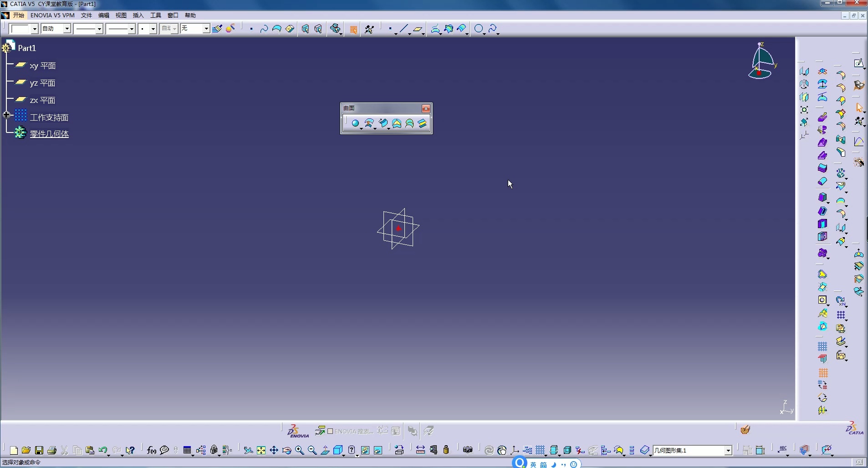Expand the 工作支持面 tree node

point(6,115)
